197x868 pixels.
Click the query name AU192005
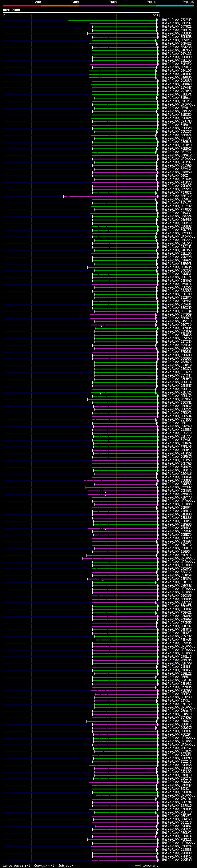click(x=11, y=10)
